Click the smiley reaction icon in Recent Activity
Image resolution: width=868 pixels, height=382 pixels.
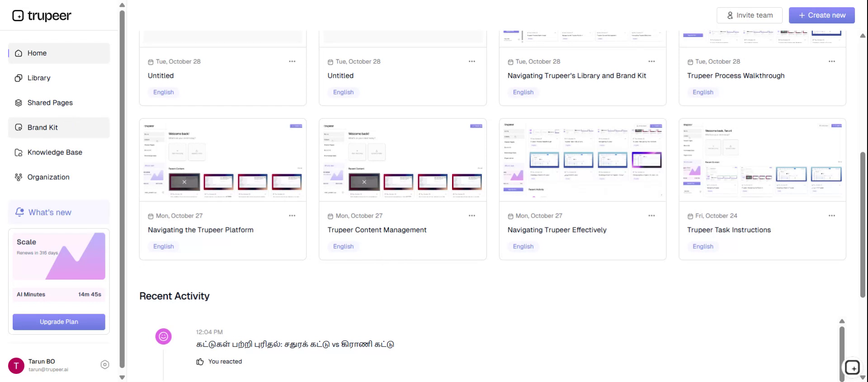pos(164,336)
